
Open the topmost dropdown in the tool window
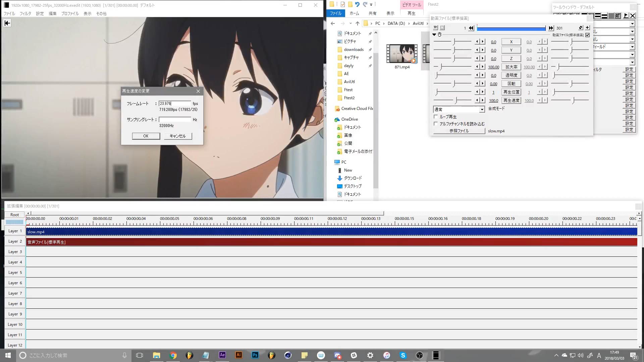(x=632, y=24)
